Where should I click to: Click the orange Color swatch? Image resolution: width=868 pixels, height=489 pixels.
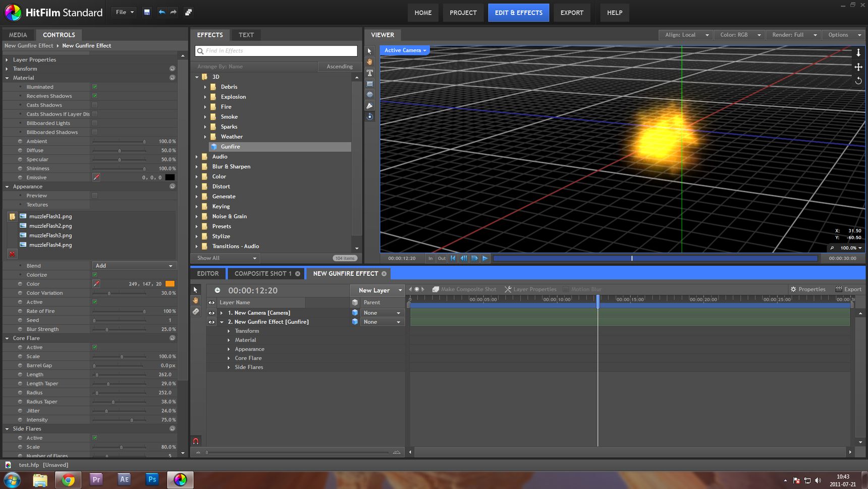tap(170, 284)
